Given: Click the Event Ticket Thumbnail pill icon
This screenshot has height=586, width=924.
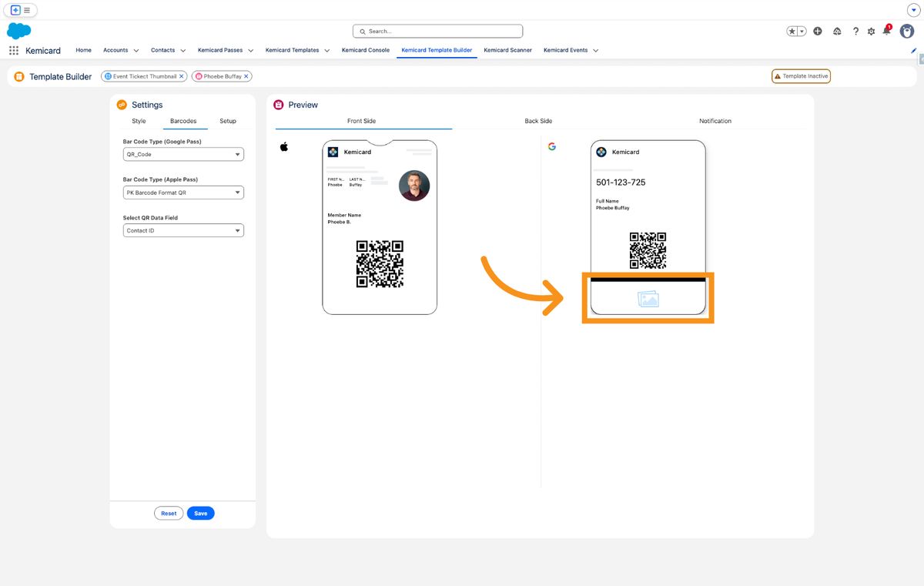Looking at the screenshot, I should coord(109,76).
